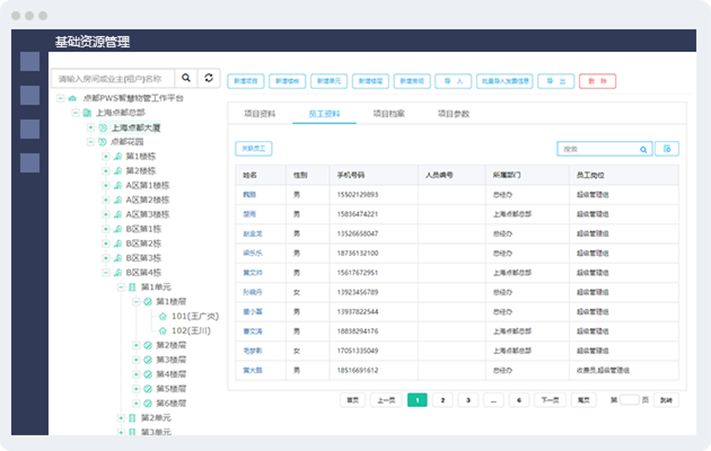The height and width of the screenshot is (451, 711).
Task: Click the floor icon next to 第3楼层
Action: [148, 360]
